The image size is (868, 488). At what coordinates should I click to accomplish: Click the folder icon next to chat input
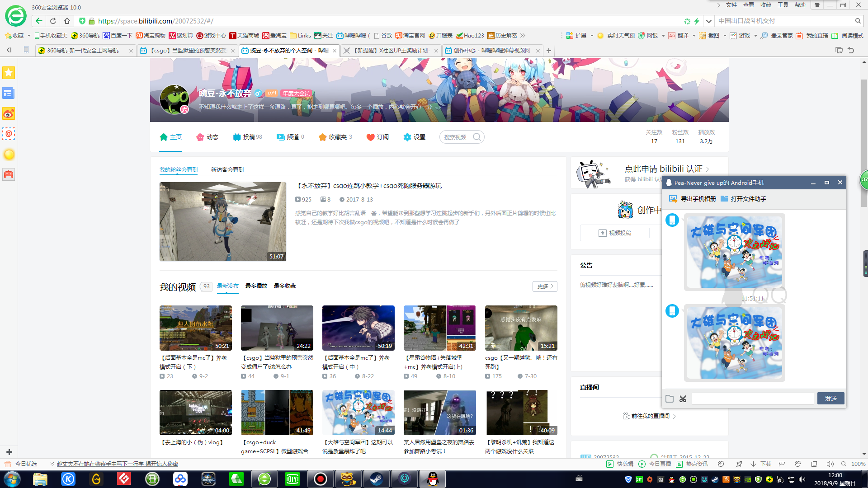click(670, 399)
